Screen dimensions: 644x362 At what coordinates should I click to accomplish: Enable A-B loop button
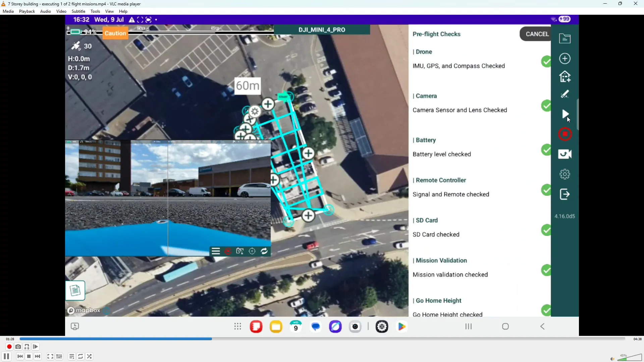pyautogui.click(x=27, y=347)
